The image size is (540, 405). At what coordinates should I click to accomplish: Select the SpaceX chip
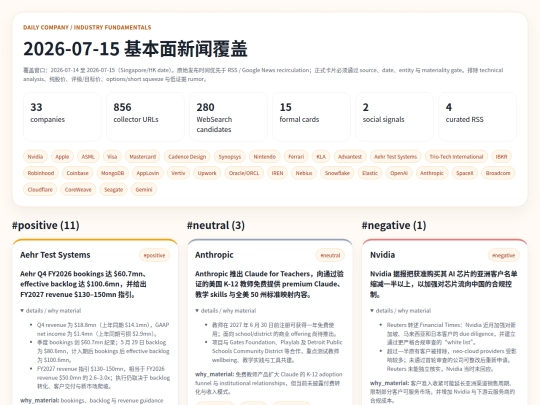pyautogui.click(x=465, y=173)
